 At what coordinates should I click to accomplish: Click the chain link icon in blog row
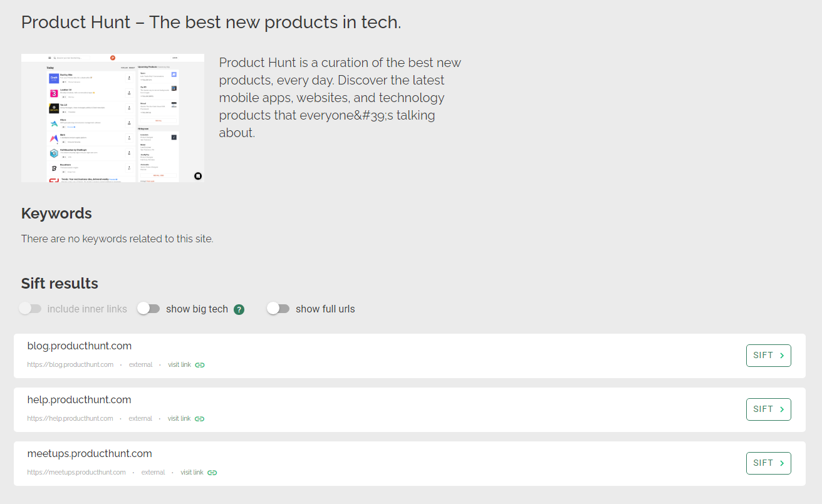[200, 365]
